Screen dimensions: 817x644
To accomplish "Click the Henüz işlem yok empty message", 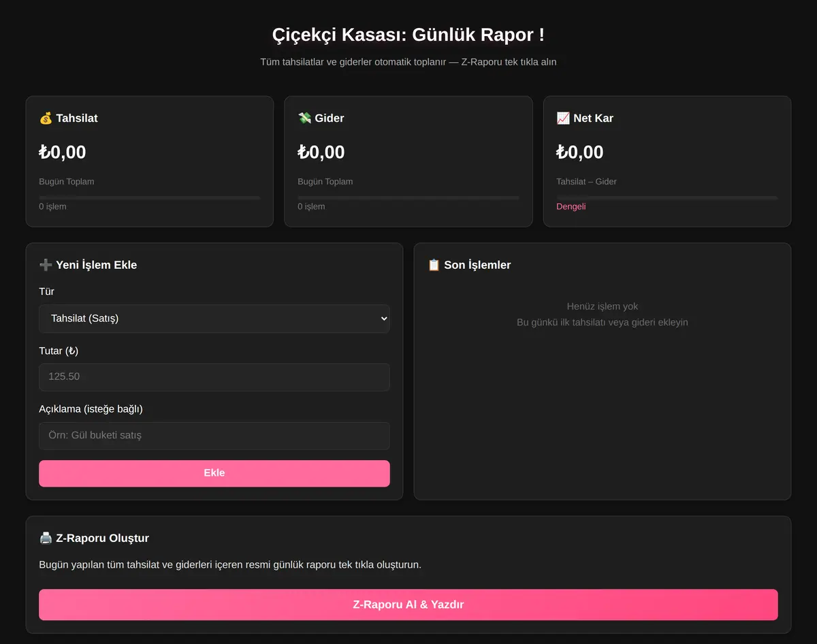I will (x=603, y=306).
